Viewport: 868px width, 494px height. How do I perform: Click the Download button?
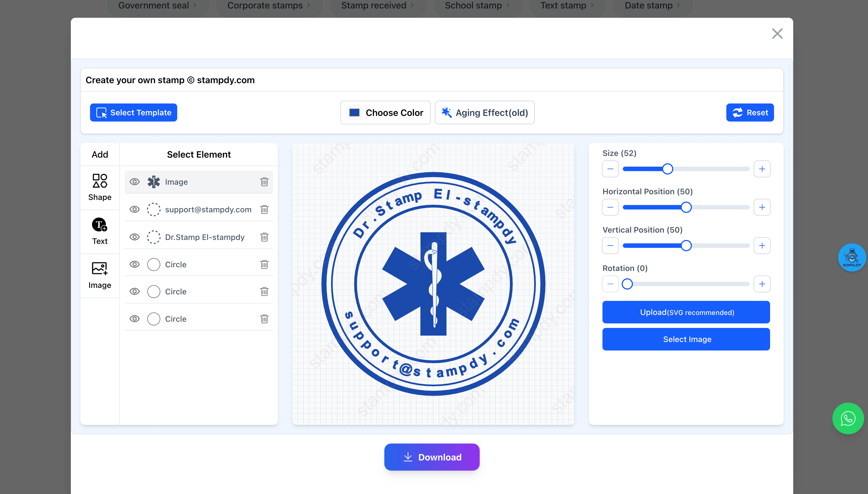tap(431, 457)
